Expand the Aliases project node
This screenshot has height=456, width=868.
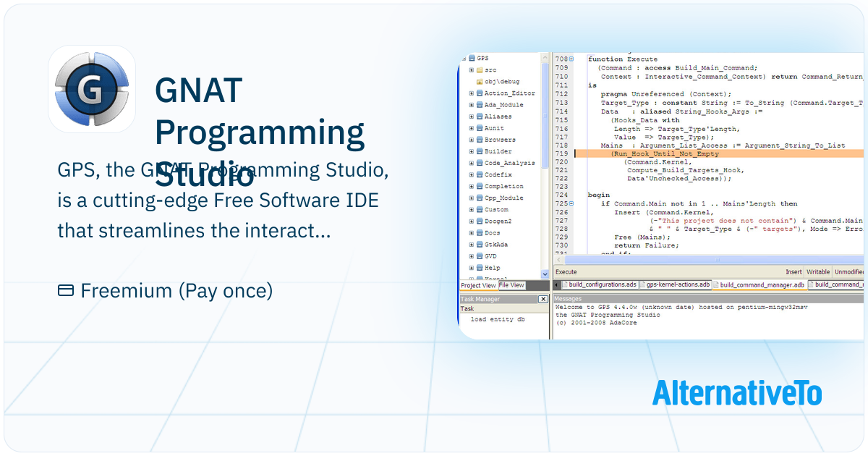coord(472,117)
